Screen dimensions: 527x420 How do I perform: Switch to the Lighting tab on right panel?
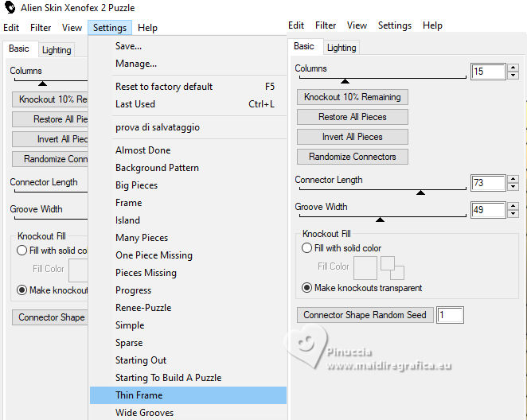[342, 48]
